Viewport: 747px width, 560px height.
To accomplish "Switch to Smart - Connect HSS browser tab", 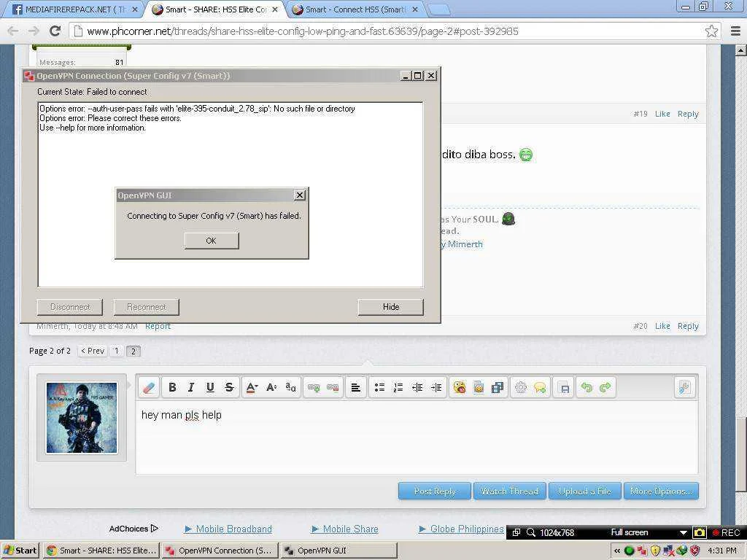I will [355, 9].
